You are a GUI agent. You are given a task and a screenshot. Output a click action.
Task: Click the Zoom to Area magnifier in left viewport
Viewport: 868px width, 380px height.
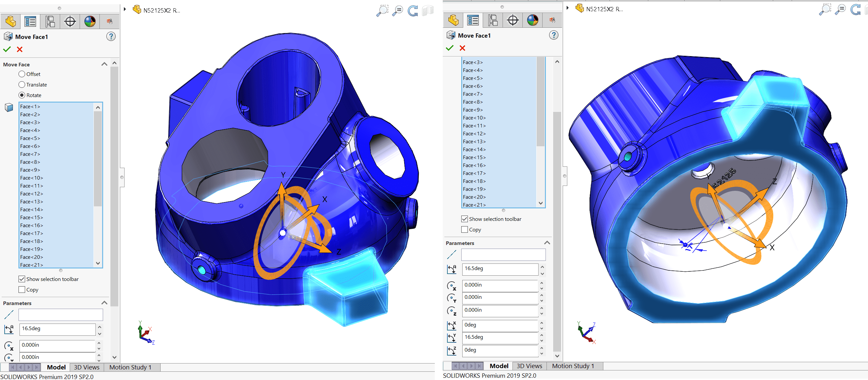[x=382, y=11]
